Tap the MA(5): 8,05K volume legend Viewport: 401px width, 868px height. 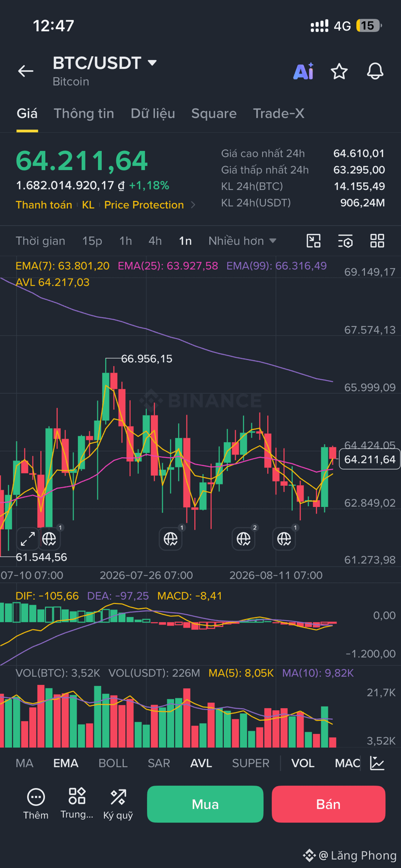(241, 673)
